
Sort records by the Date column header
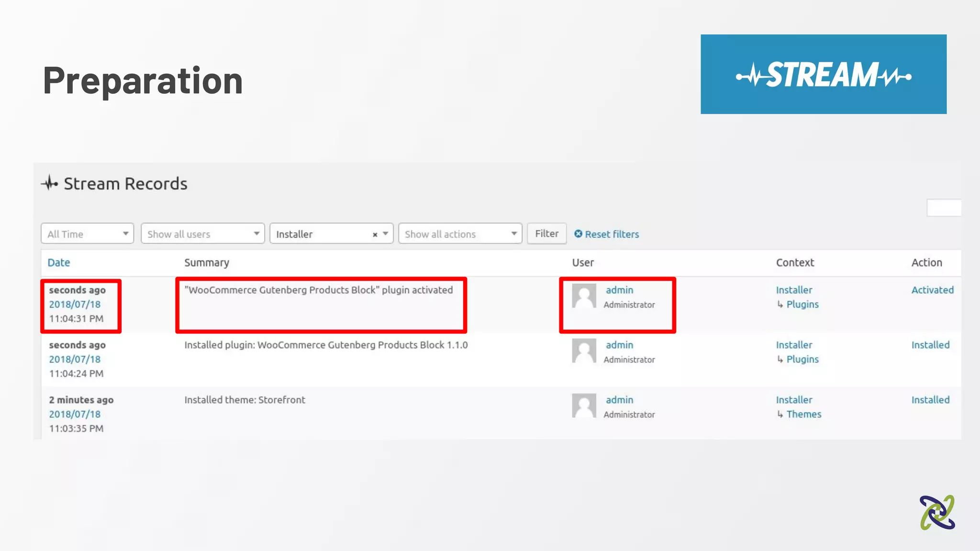click(59, 263)
